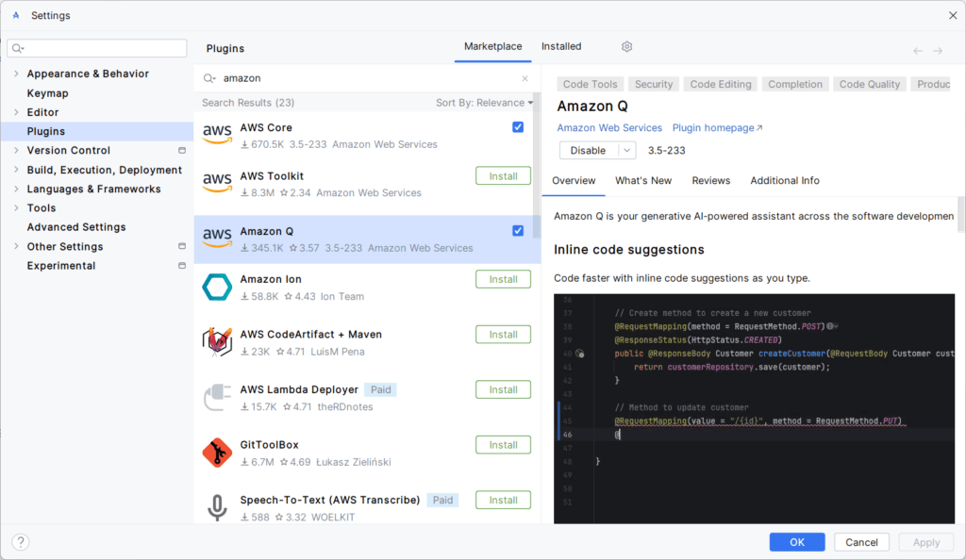Click the plugin description vertical scrollbar

coord(961,214)
